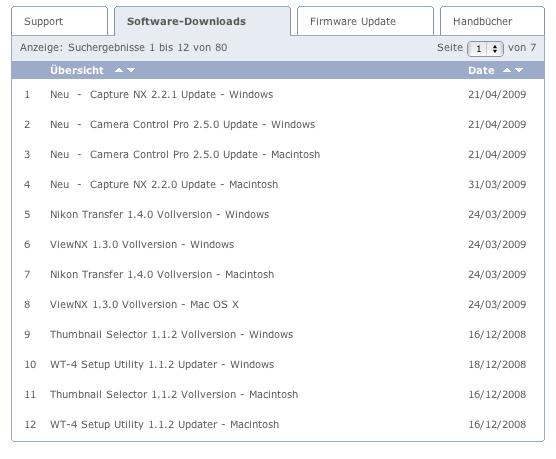Open WT-4 Setup Utility 1.1.2 Updater - Macintosh
The height and width of the screenshot is (459, 556).
click(165, 424)
